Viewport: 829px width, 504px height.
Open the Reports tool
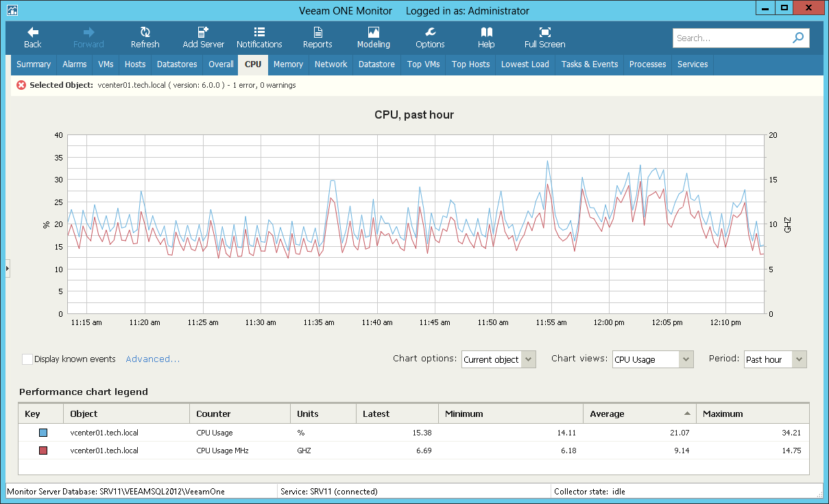(317, 38)
